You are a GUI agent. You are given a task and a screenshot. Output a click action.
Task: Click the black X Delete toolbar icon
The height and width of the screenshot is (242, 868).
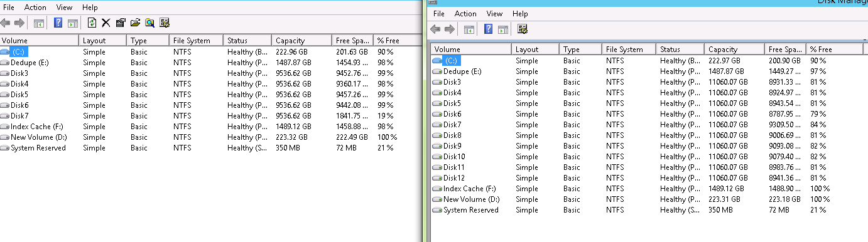click(106, 23)
